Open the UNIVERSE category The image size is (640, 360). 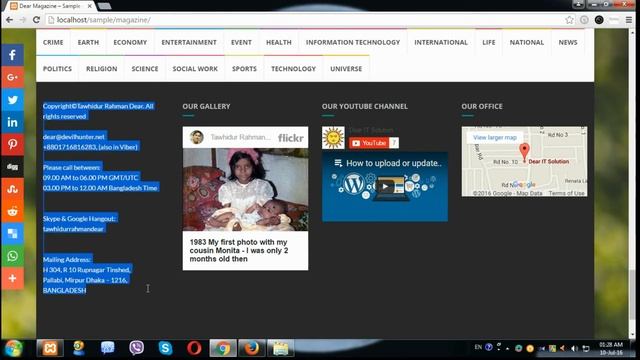(x=346, y=69)
